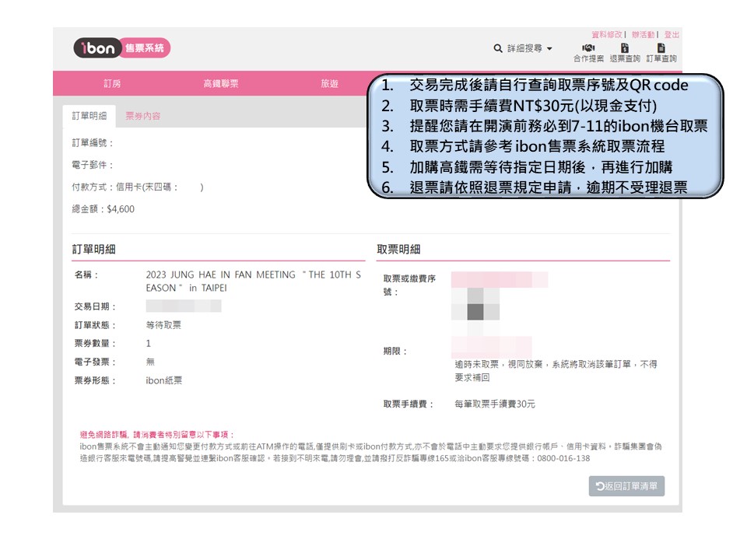
Task: Click the 資料修改 link
Action: 607,34
